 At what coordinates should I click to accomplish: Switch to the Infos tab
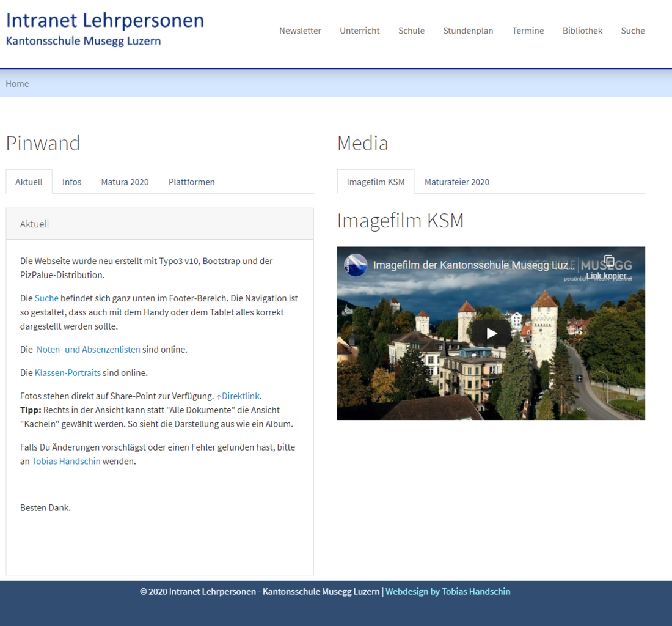(x=71, y=182)
